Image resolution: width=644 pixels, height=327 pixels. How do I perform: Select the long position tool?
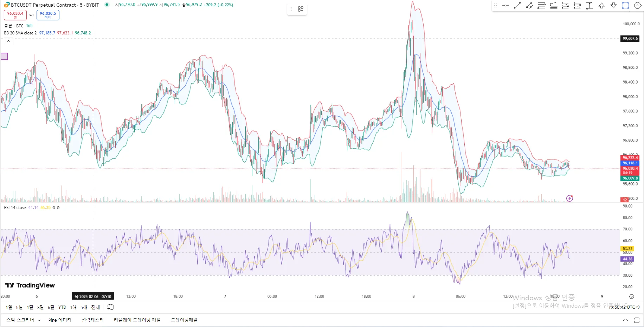coord(565,6)
